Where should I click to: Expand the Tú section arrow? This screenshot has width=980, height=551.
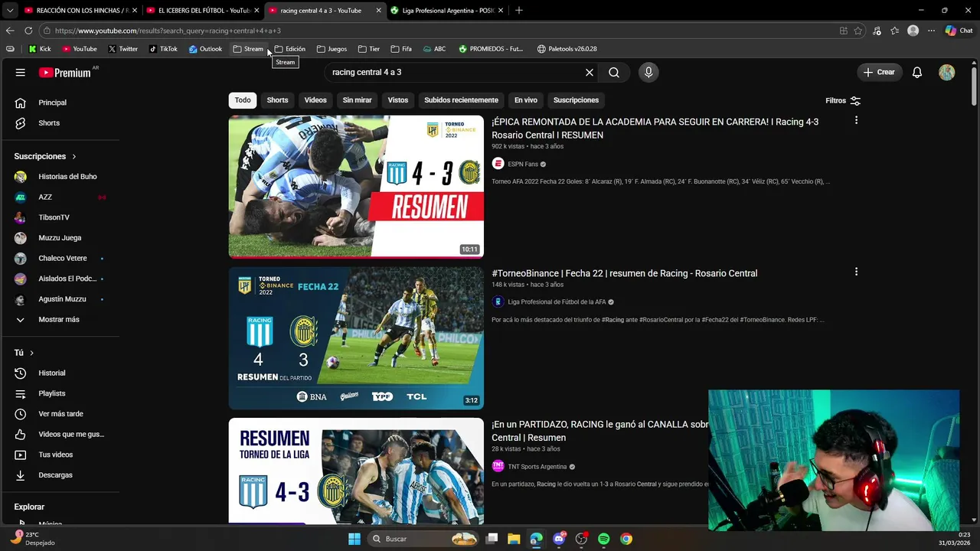click(31, 353)
